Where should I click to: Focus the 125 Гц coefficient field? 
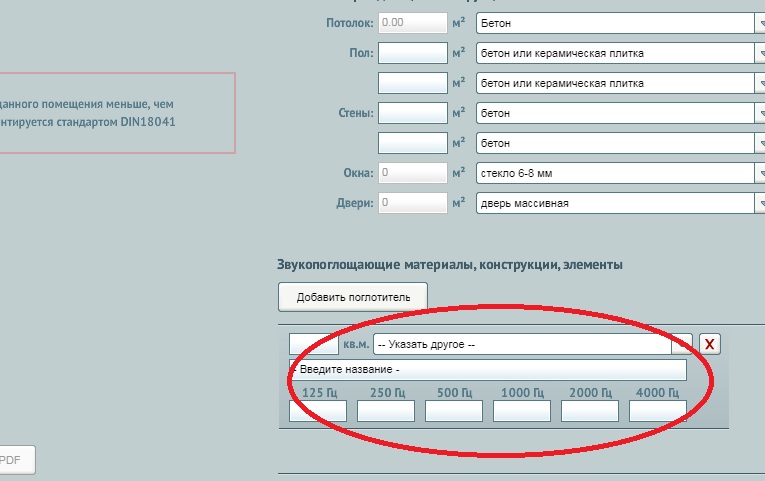tap(318, 411)
